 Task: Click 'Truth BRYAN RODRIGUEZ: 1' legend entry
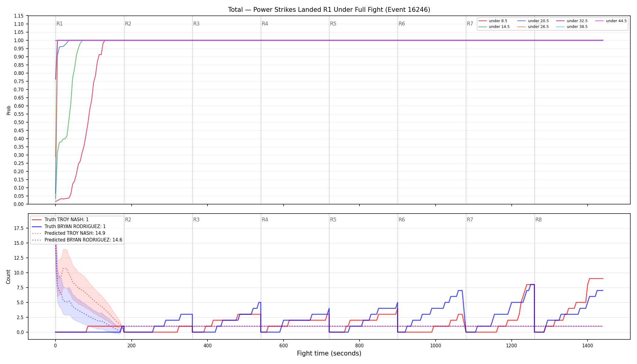coord(69,227)
